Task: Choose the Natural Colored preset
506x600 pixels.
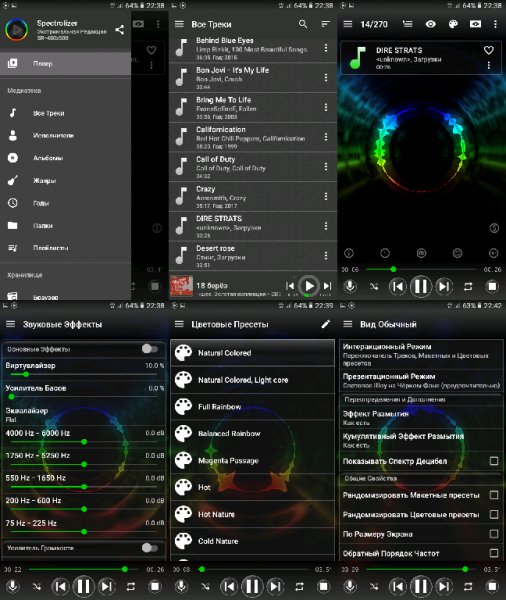Action: 253,353
